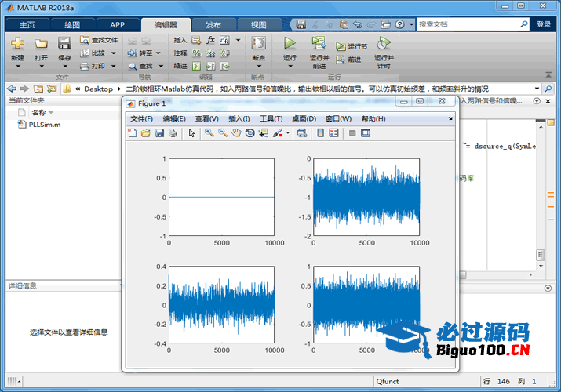
Task: Click Print icon in Figure 1 toolbar
Action: [x=173, y=133]
